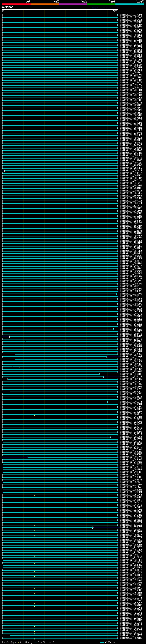Open entry UniRef100_P93769
The image size is (146, 644).
pyautogui.click(x=131, y=53)
